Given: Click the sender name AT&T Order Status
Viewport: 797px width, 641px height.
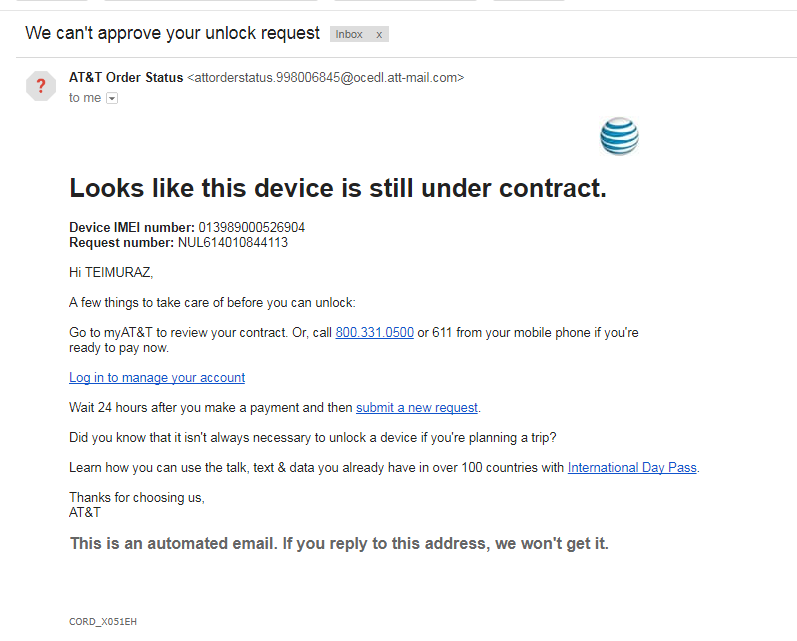Looking at the screenshot, I should pos(126,77).
